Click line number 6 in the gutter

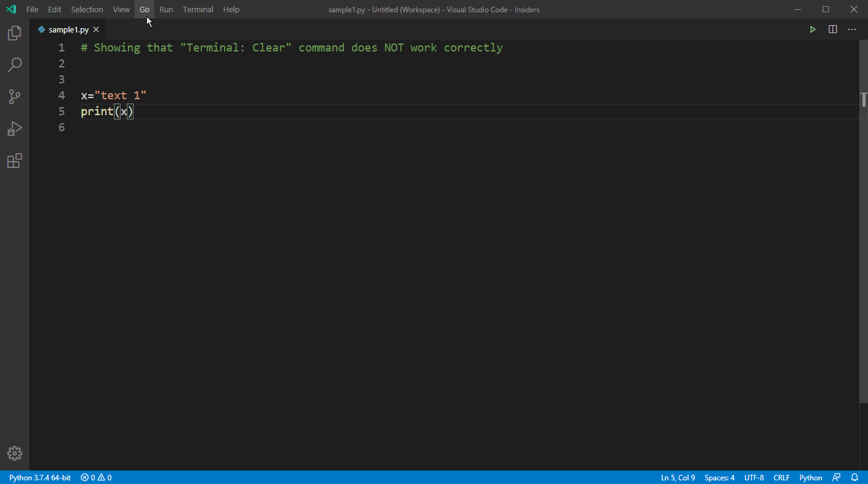(x=61, y=127)
